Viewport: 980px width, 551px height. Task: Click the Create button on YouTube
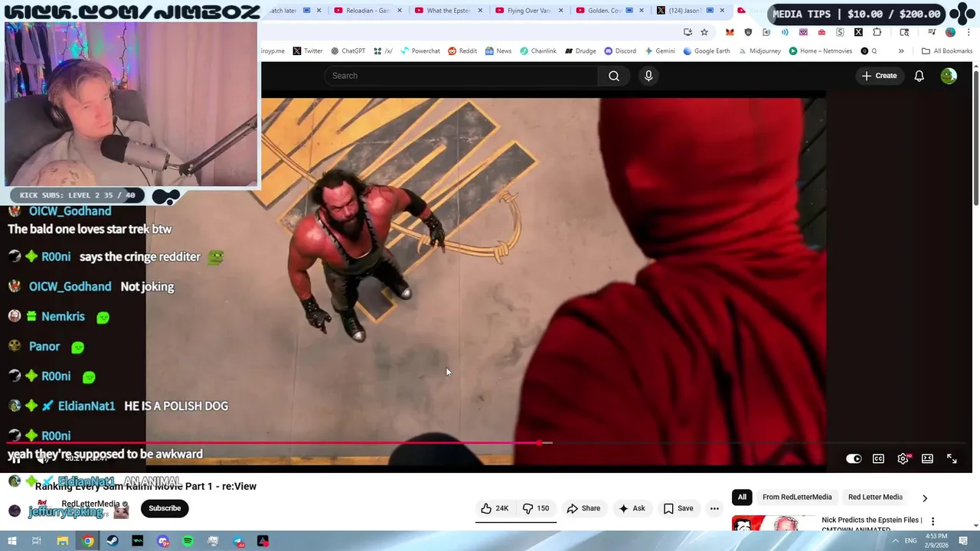click(879, 76)
